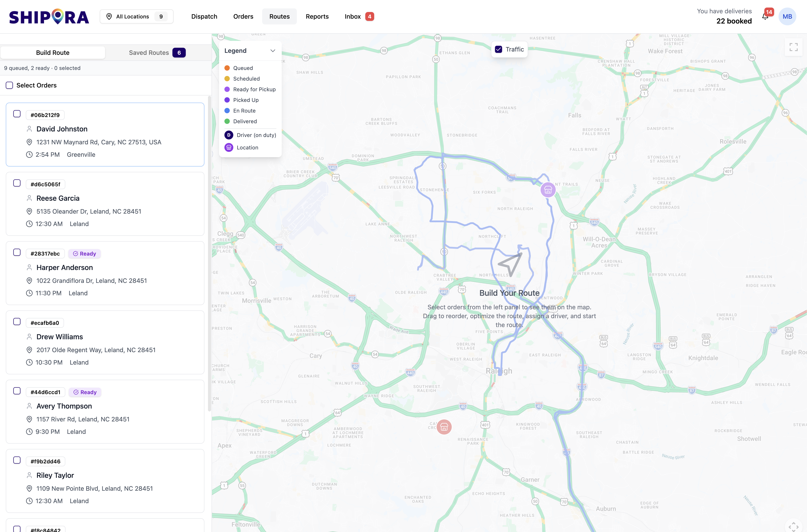Click the Location legend store icon
Screen dimensions: 807x532
[x=229, y=148]
